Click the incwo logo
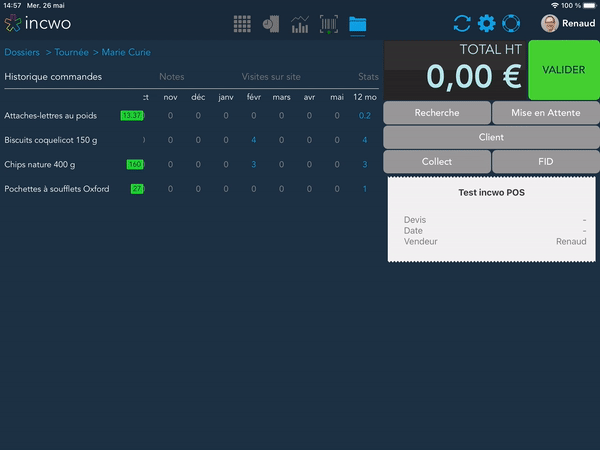Screen dimensions: 600x450 tap(38, 23)
